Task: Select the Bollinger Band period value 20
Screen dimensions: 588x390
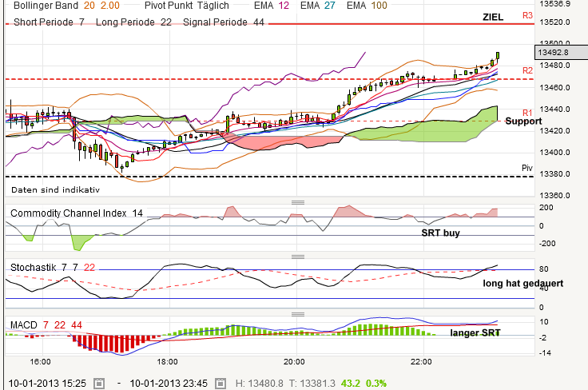Action: (89, 6)
